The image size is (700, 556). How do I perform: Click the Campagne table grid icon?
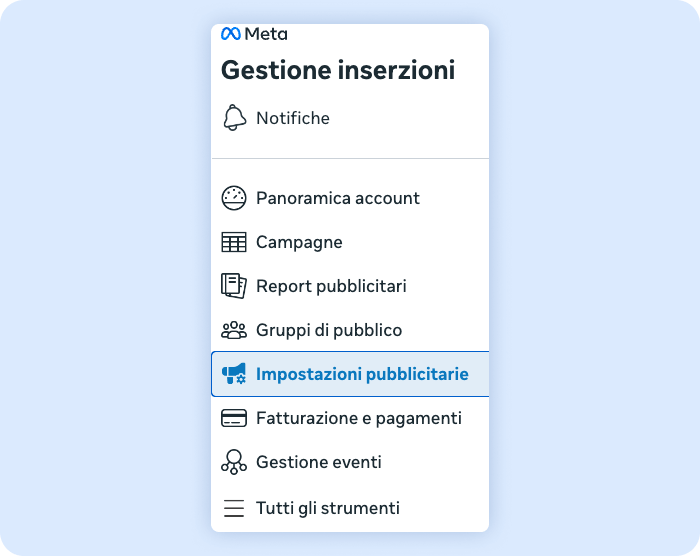[x=234, y=242]
